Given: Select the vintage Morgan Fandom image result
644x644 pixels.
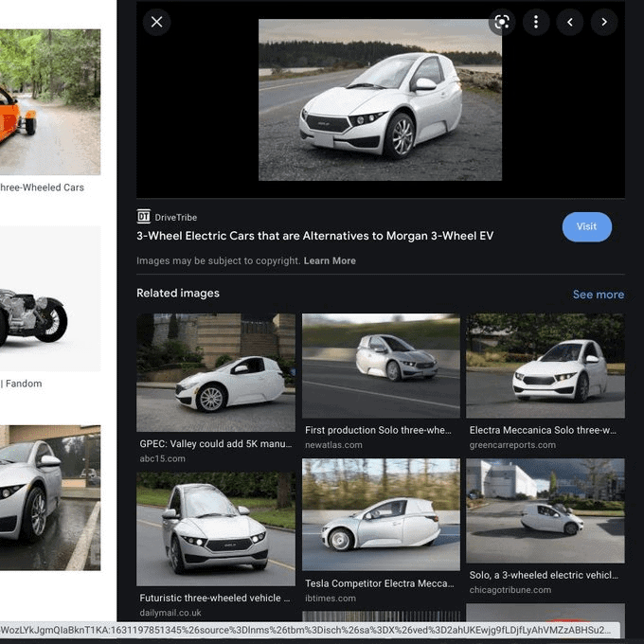Looking at the screenshot, I should click(50, 298).
